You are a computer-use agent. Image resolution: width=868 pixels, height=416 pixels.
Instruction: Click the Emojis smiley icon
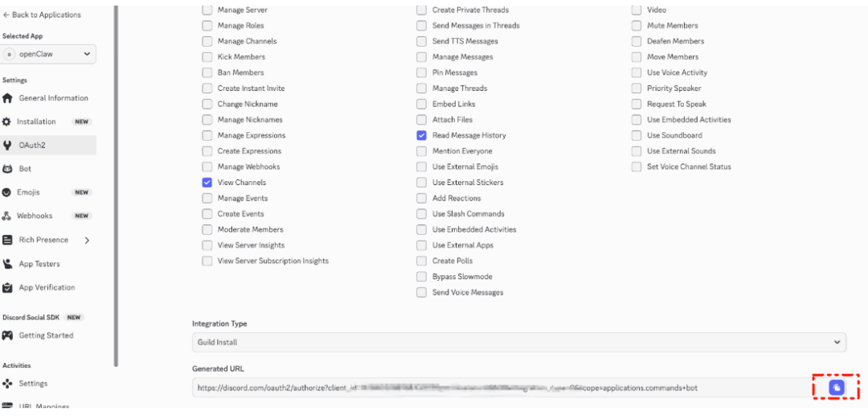click(x=6, y=192)
